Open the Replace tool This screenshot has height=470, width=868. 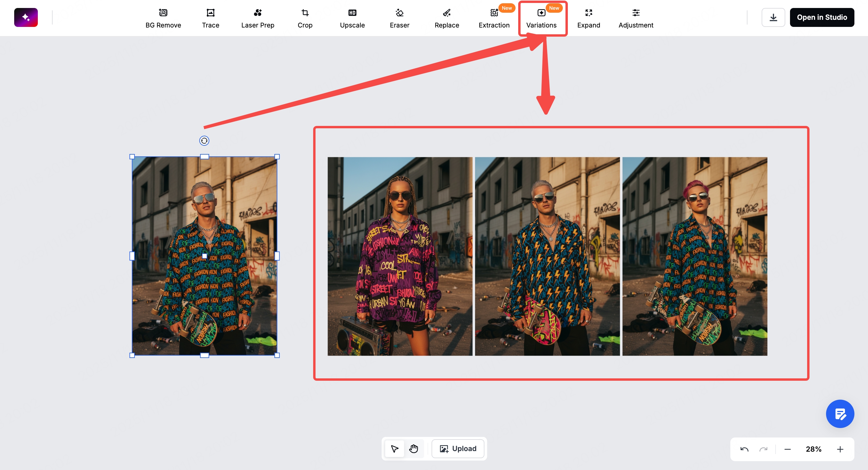tap(446, 18)
